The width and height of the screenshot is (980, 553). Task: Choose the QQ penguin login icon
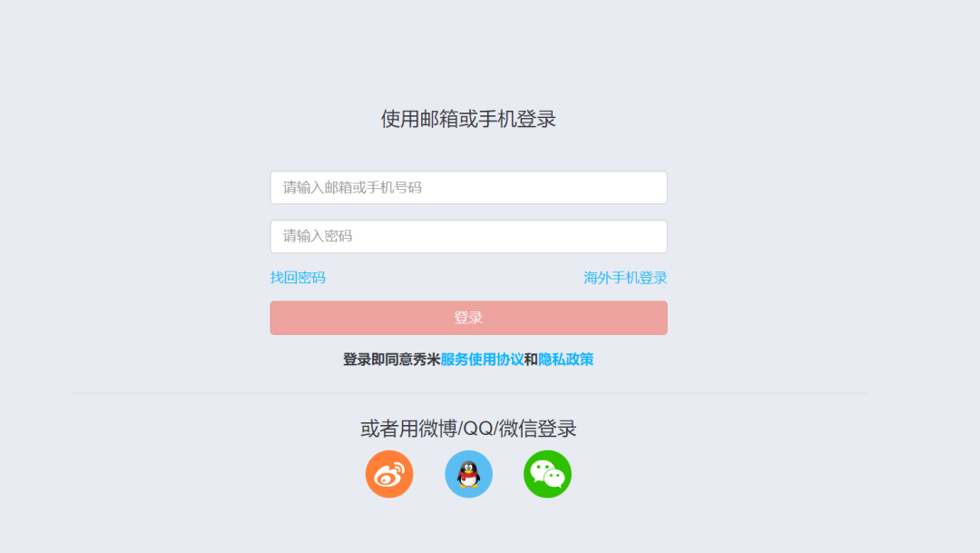468,474
